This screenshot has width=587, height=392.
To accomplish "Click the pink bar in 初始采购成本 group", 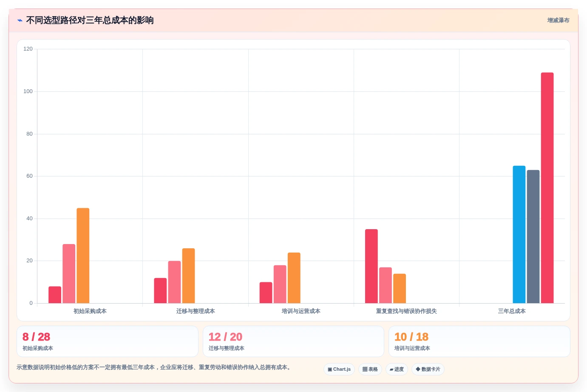I will pos(69,273).
